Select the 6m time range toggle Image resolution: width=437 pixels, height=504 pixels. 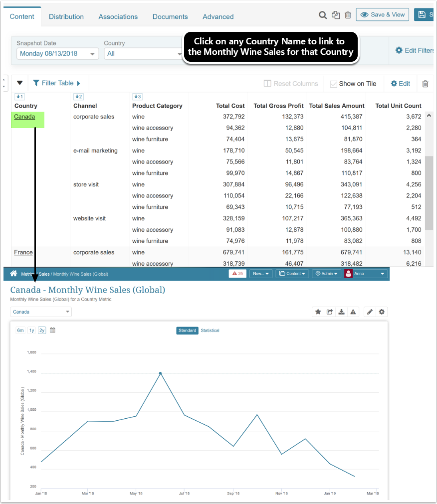click(20, 330)
